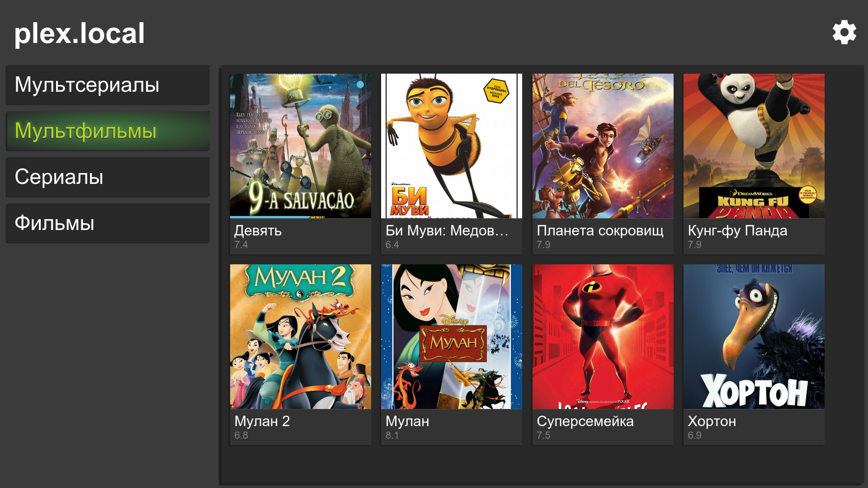Screen dimensions: 868x488
Task: Click the Суперсемейка title label
Action: point(585,422)
